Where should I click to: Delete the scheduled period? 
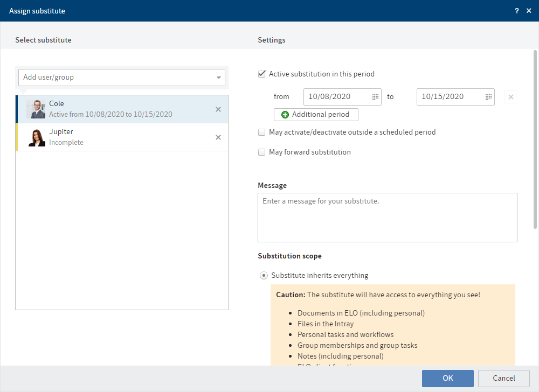click(511, 97)
